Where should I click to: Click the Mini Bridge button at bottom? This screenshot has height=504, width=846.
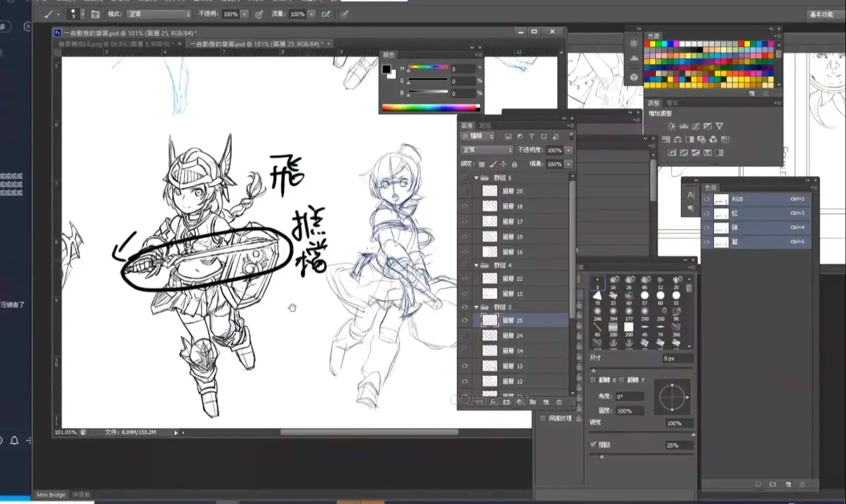[51, 495]
